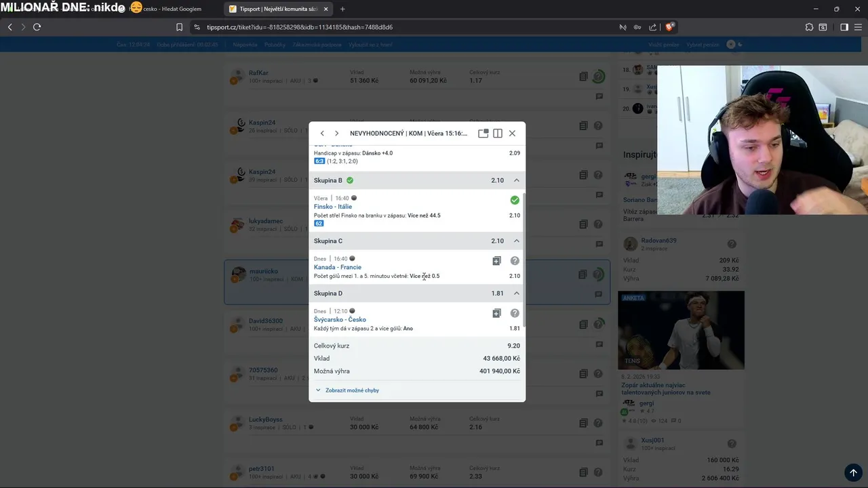Go to next ticket in dialog
Viewport: 868px width, 488px height.
336,134
